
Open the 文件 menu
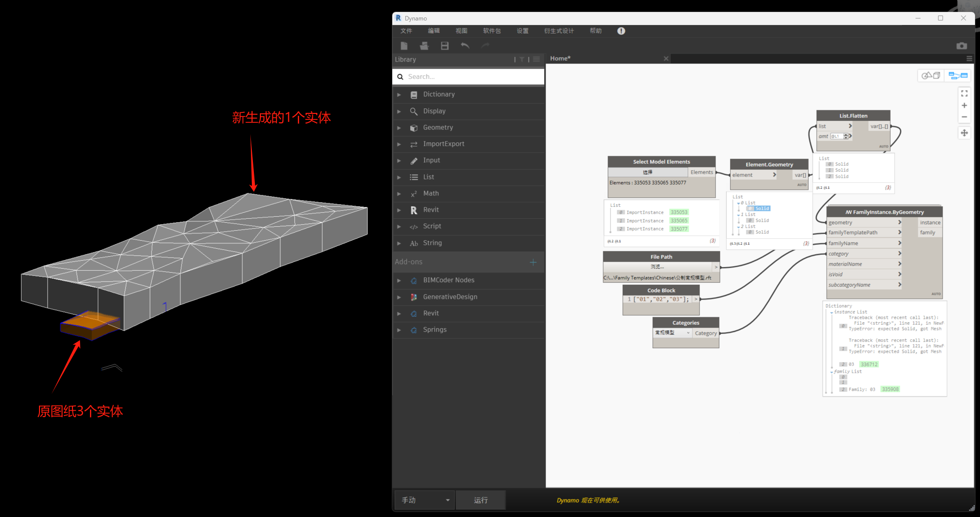(406, 31)
